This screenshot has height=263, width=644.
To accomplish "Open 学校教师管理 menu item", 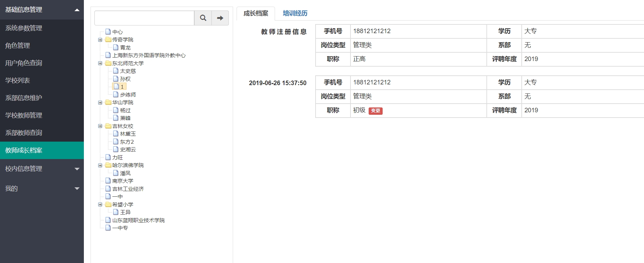I will [x=42, y=115].
